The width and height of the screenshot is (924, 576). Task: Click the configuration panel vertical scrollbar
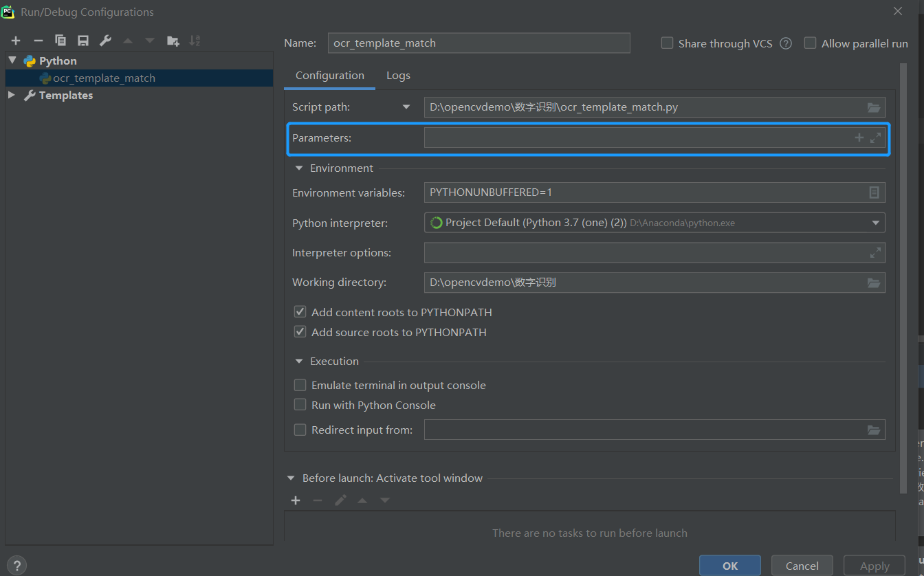click(x=903, y=278)
